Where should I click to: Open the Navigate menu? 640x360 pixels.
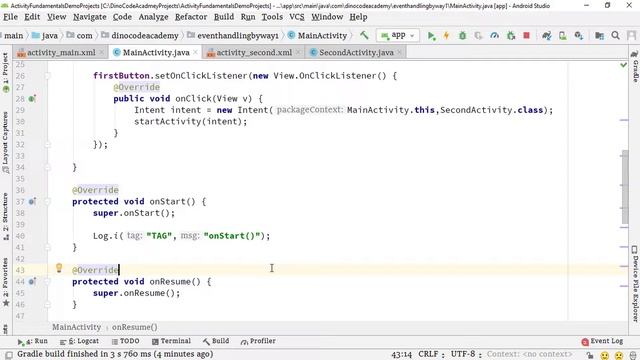[x=90, y=17]
